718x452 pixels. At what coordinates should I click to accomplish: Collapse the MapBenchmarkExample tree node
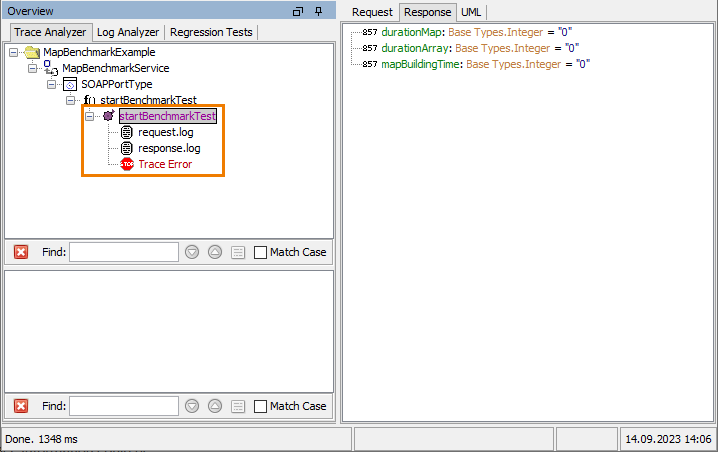click(x=13, y=52)
